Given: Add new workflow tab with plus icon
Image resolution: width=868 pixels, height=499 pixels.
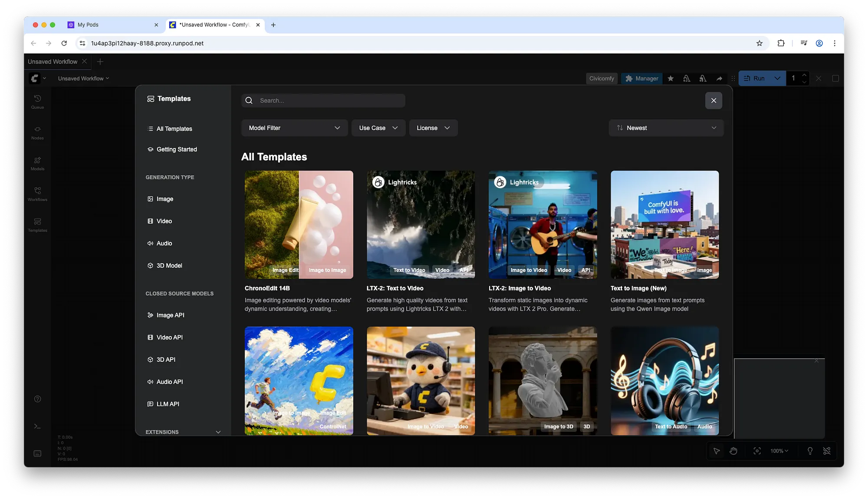Looking at the screenshot, I should click(100, 61).
